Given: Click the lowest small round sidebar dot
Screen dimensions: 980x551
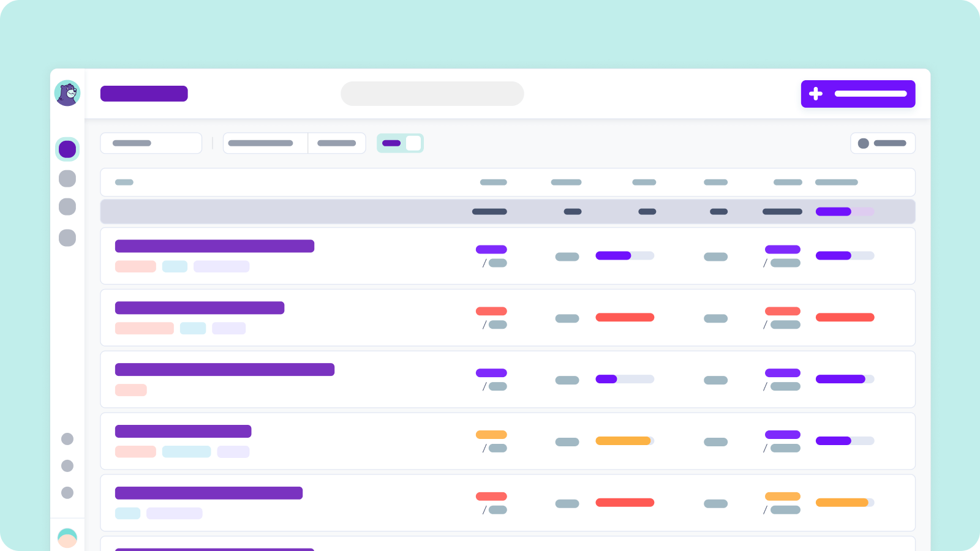Looking at the screenshot, I should pos(67,493).
